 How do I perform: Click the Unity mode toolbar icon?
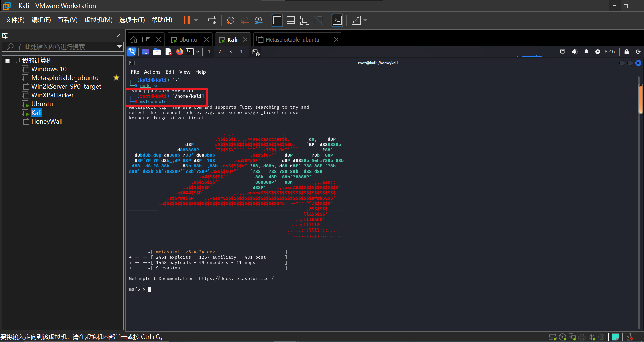pos(318,20)
